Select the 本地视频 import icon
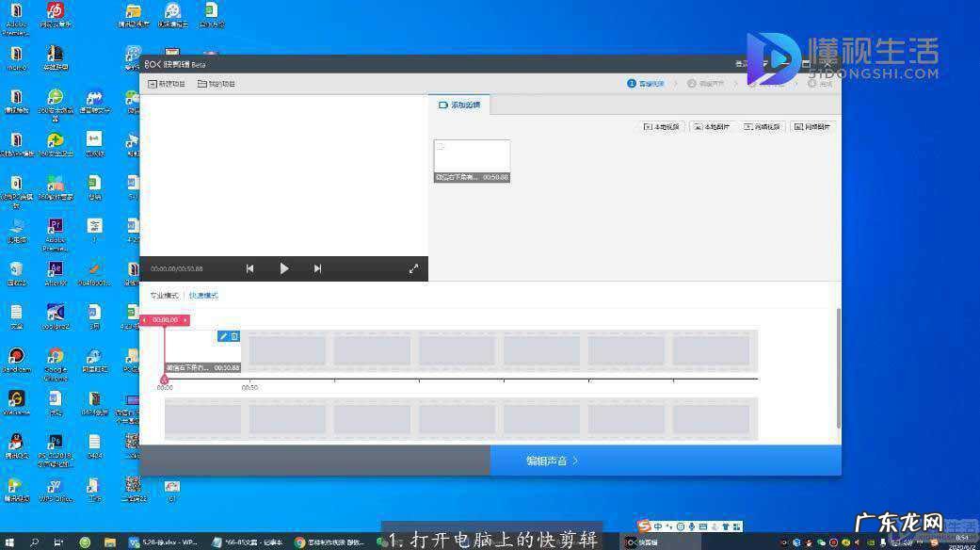 coord(662,125)
